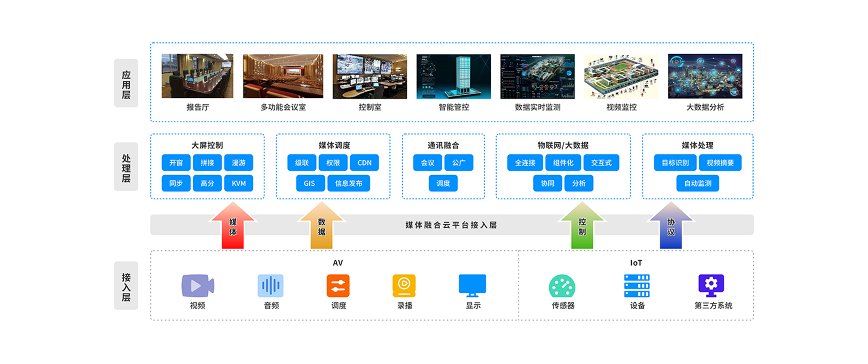Select the 视频监控 campus map image
The height and width of the screenshot is (364, 868).
pyautogui.click(x=621, y=76)
